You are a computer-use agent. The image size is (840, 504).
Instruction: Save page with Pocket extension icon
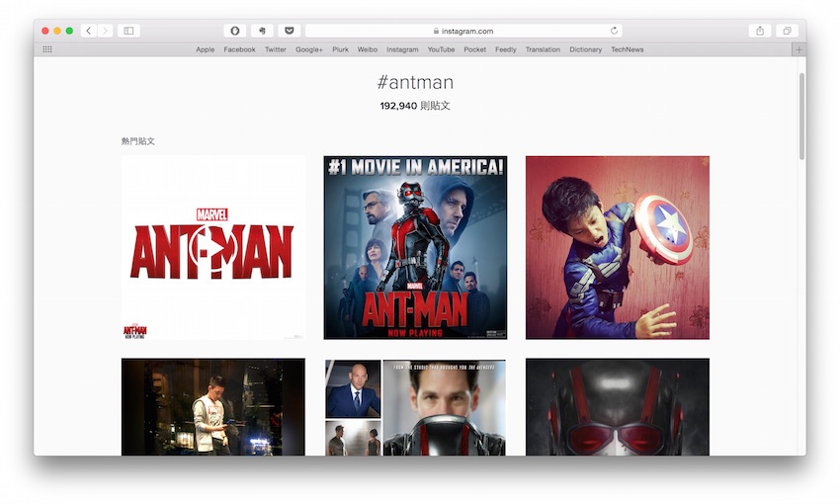pos(290,31)
